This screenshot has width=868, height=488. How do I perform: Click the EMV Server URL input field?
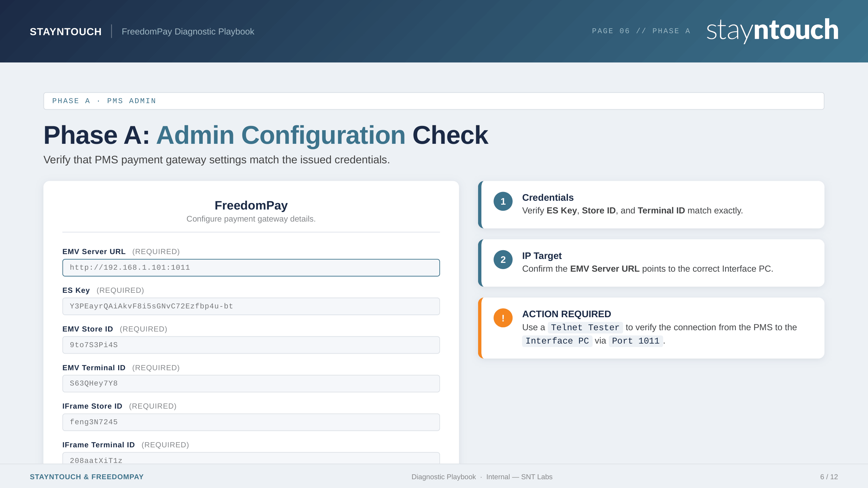pos(251,268)
